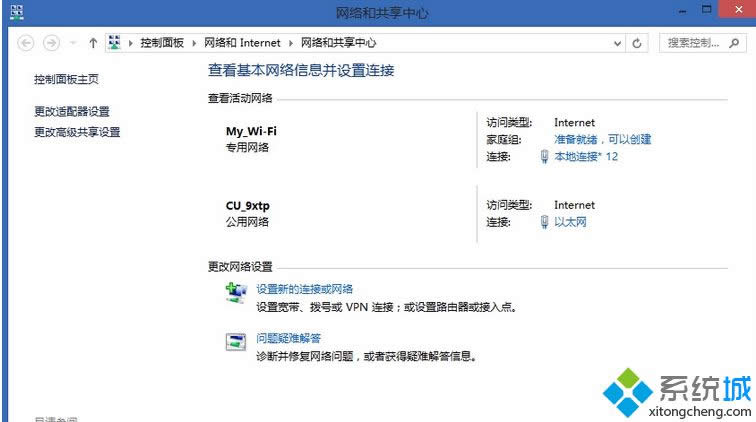The image size is (756, 422).
Task: Click the Back navigation arrow
Action: [x=26, y=43]
